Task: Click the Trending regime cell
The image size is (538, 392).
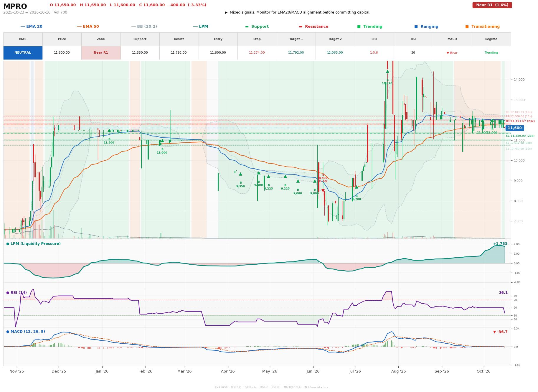Action: coord(491,53)
